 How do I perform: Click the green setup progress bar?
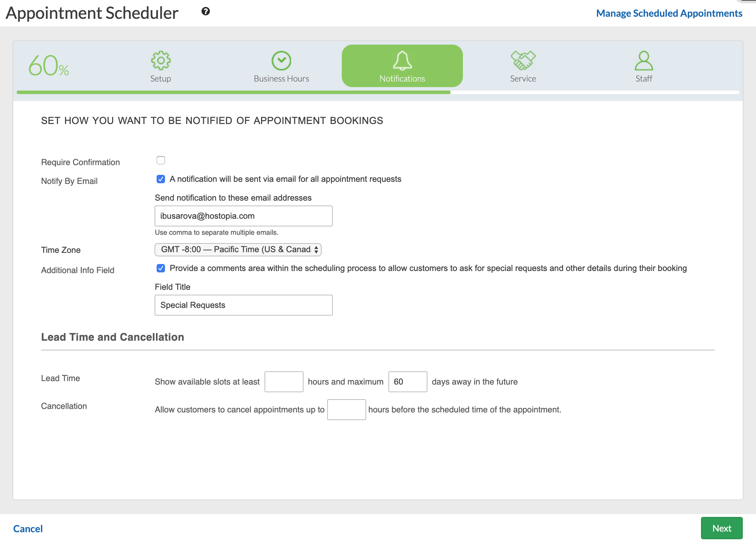click(x=233, y=92)
